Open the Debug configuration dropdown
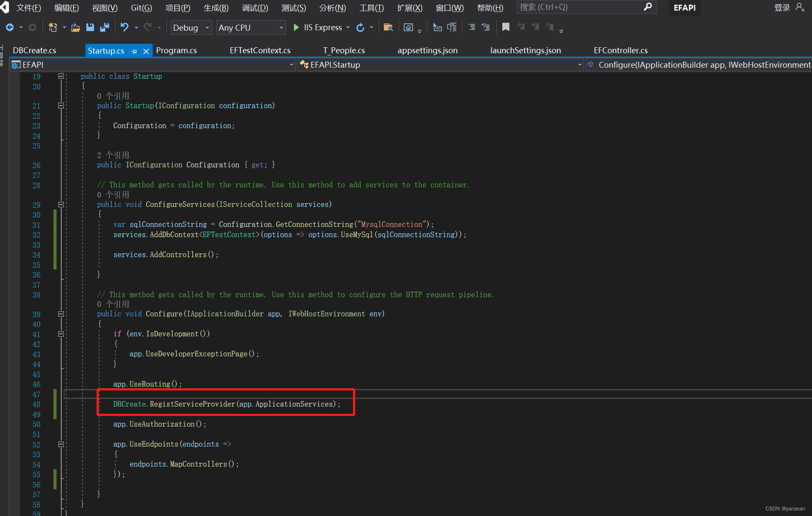 click(x=191, y=28)
